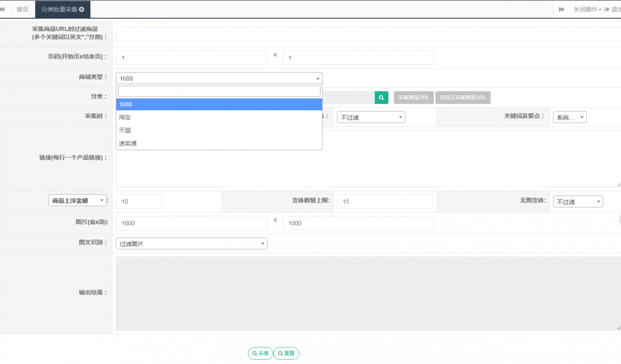Focus the 过滤商品 keywords input field
Screen dimensions: 621x364
(368, 34)
